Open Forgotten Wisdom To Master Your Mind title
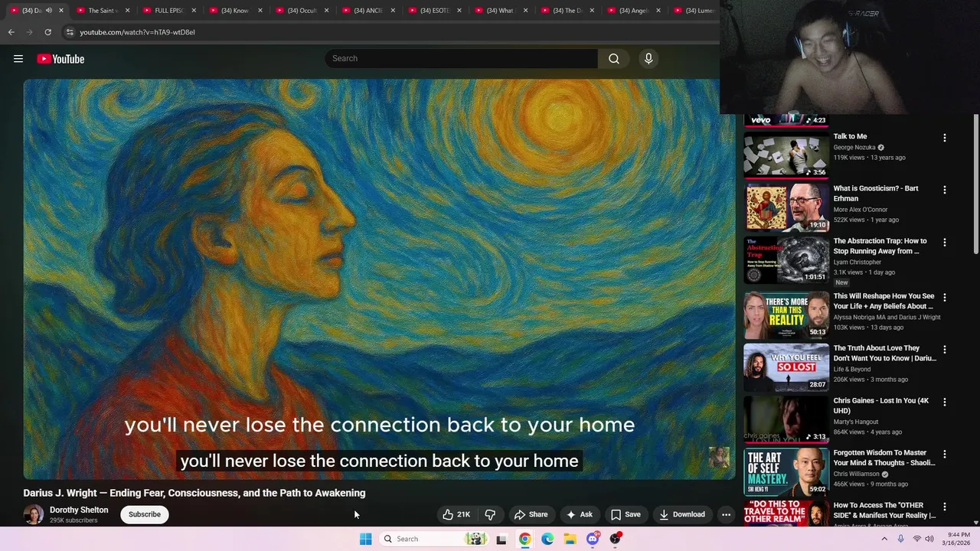This screenshot has height=551, width=980. point(884,458)
